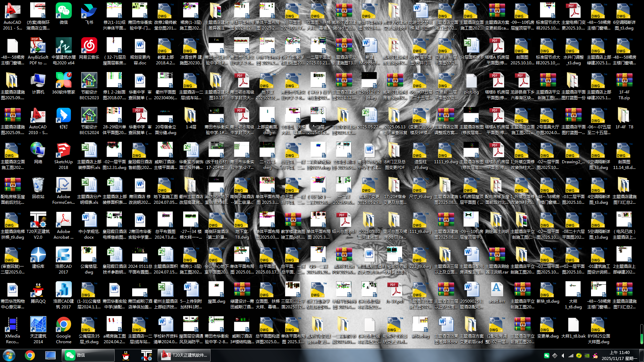Open the plot.log file icon

[471, 81]
